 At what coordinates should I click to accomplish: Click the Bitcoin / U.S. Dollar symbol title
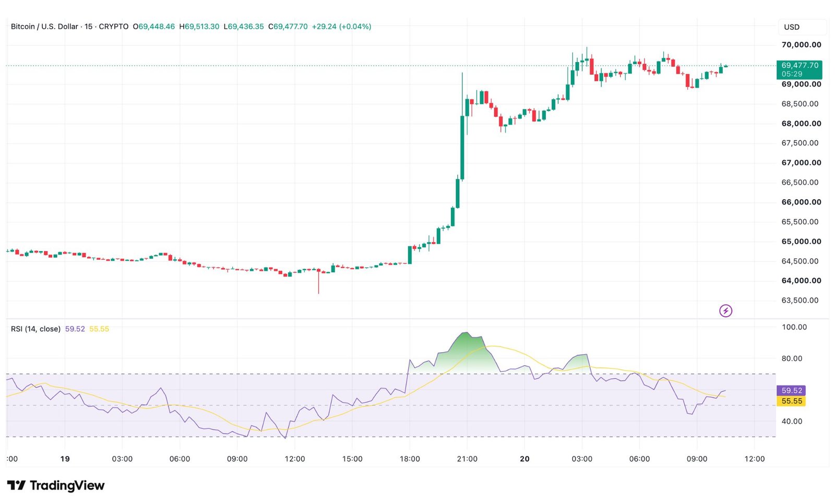44,27
